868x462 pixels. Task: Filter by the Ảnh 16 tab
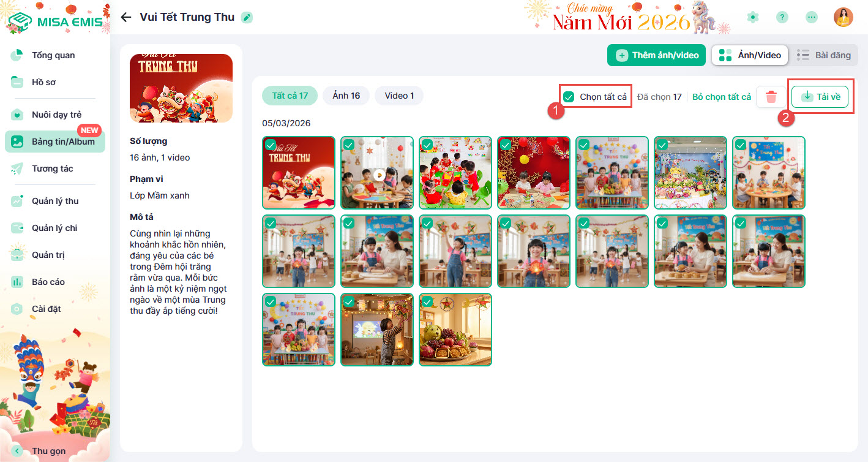[346, 96]
